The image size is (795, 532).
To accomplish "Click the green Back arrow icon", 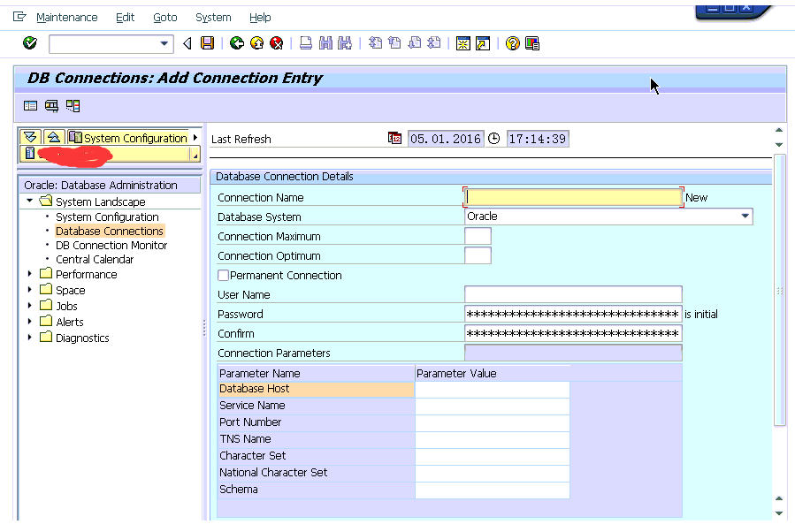I will click(x=236, y=42).
